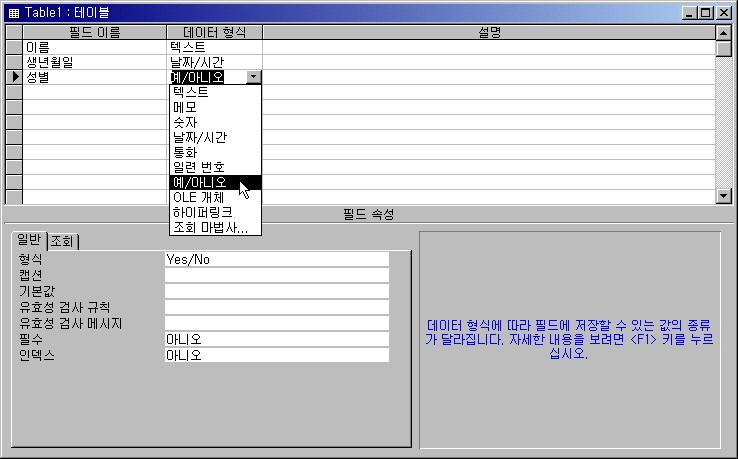Choose 하이퍼링크 from the data type list
This screenshot has width=738, height=459.
(215, 212)
